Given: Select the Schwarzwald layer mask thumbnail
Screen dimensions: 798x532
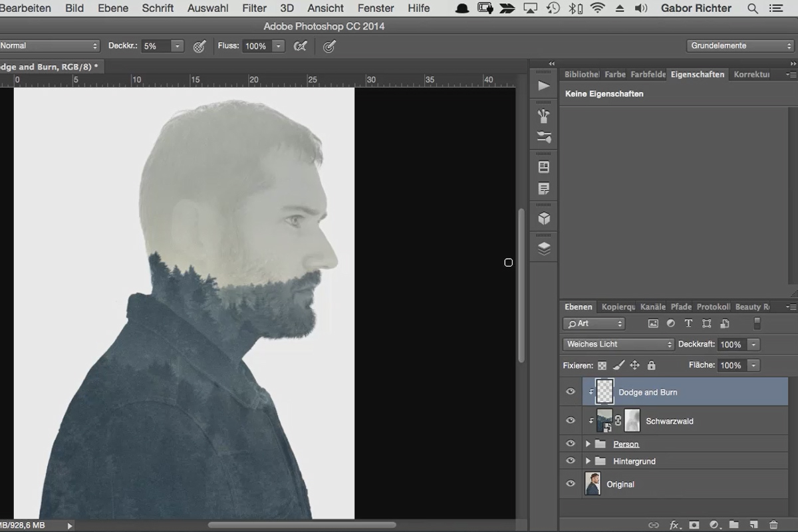Looking at the screenshot, I should tap(632, 420).
